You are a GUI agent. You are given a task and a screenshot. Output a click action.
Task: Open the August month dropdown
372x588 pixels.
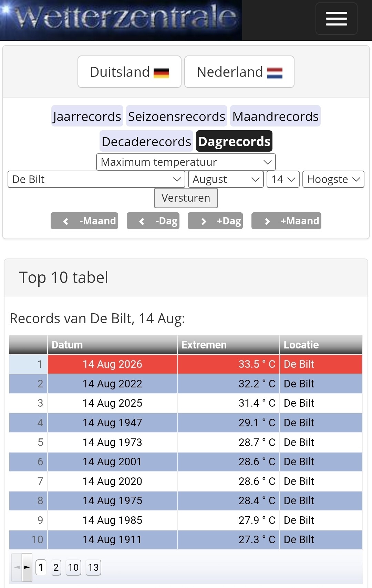[226, 179]
